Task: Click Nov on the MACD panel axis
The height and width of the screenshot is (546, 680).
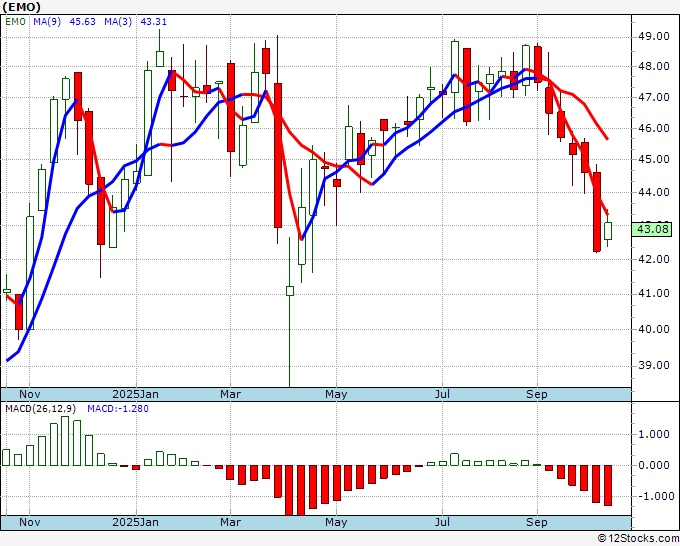Action: (30, 522)
